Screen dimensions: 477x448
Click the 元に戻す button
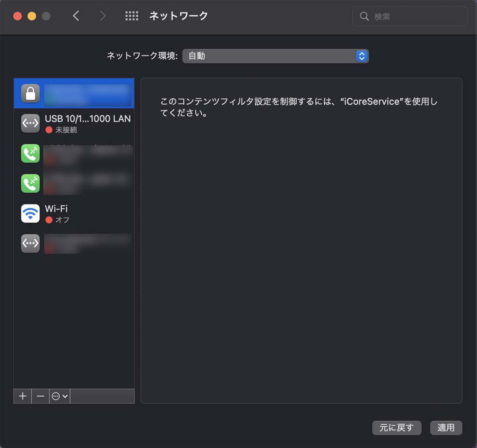(x=396, y=428)
